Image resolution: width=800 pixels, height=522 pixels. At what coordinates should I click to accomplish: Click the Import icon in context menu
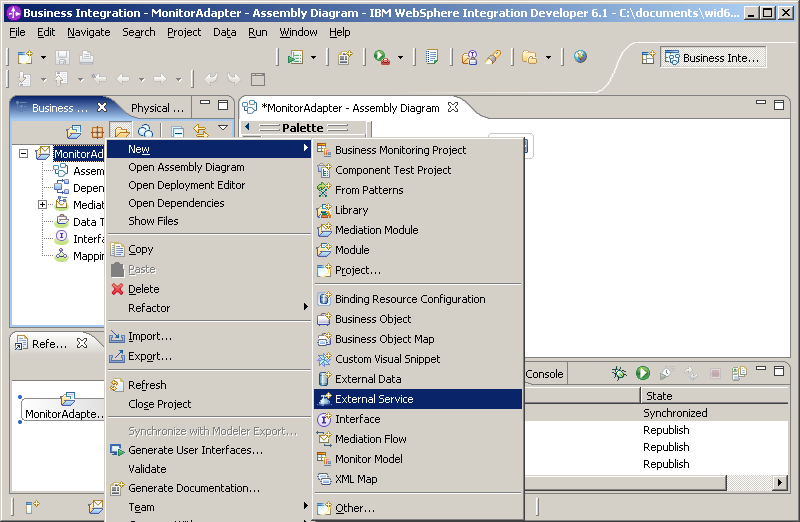tap(117, 336)
